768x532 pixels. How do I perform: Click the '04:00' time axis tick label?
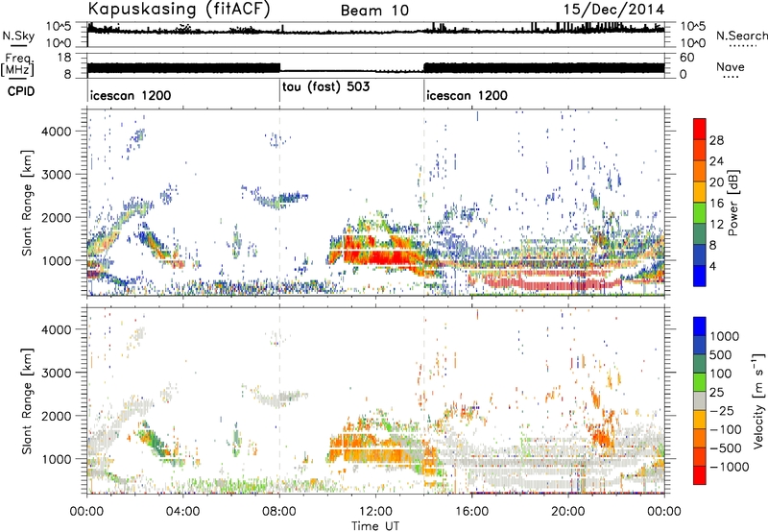tap(183, 512)
